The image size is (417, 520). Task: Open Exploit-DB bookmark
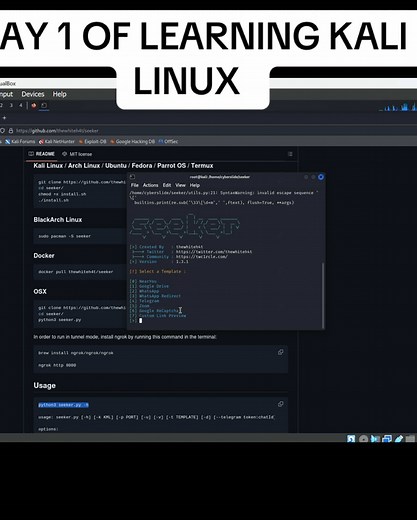pos(92,142)
